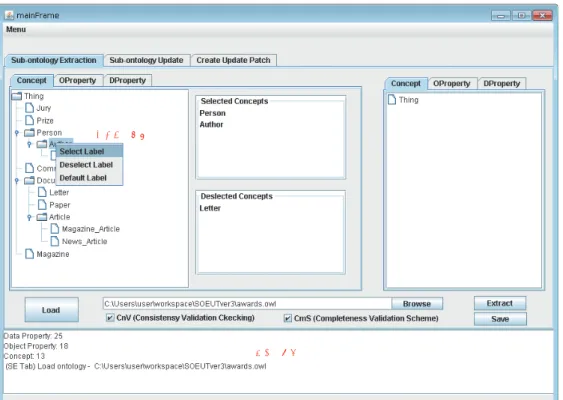Click the ontology file path field

pos(247,304)
